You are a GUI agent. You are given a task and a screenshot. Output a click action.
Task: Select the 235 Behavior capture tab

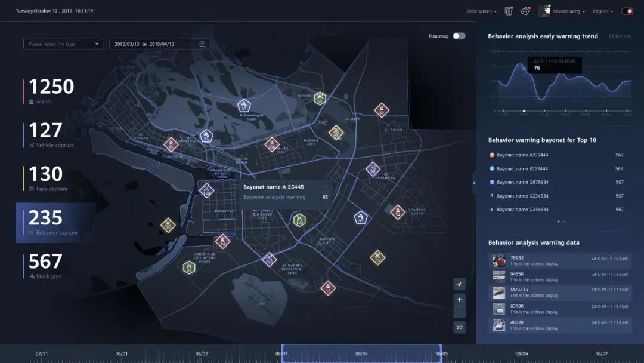(55, 223)
